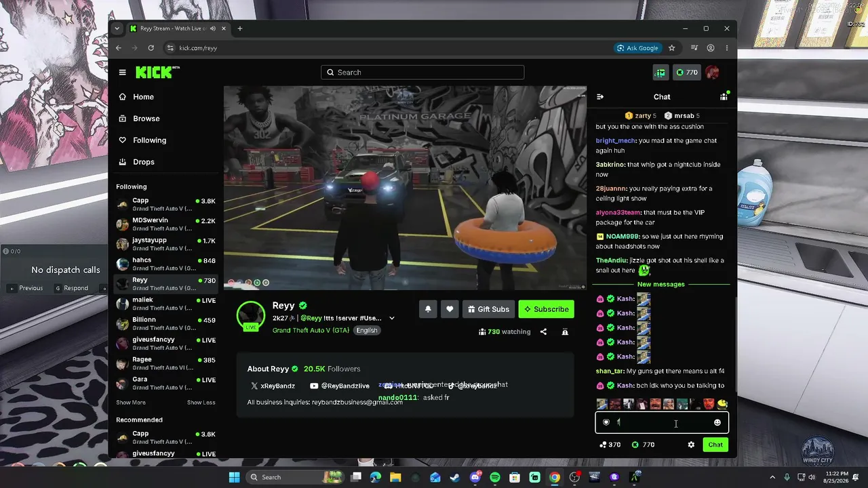Reload the page in Chrome

pyautogui.click(x=151, y=48)
